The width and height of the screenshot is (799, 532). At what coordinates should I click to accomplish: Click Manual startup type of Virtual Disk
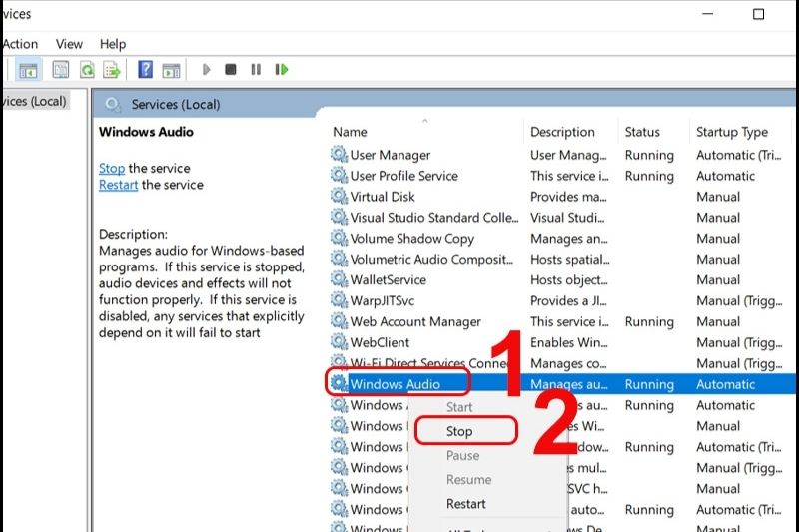718,197
